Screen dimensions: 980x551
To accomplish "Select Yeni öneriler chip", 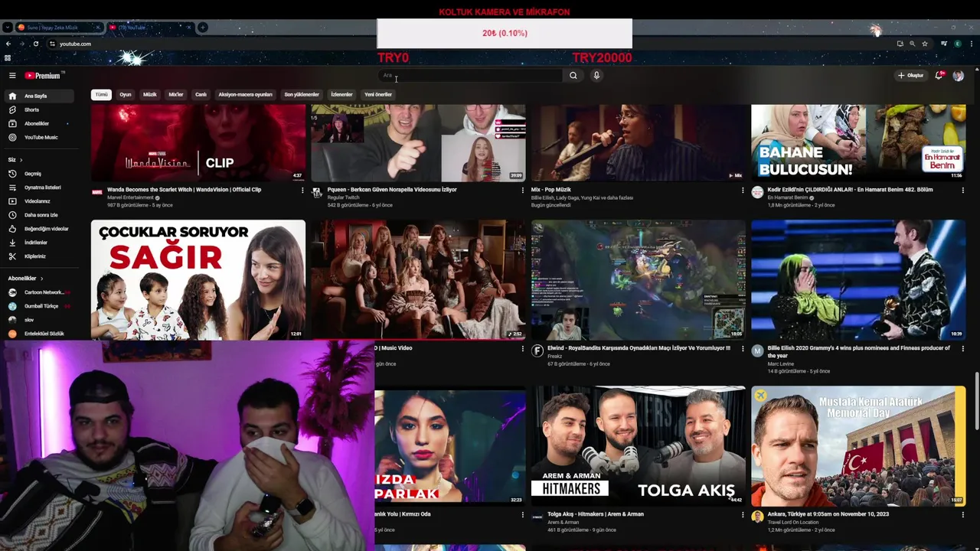I will [378, 95].
